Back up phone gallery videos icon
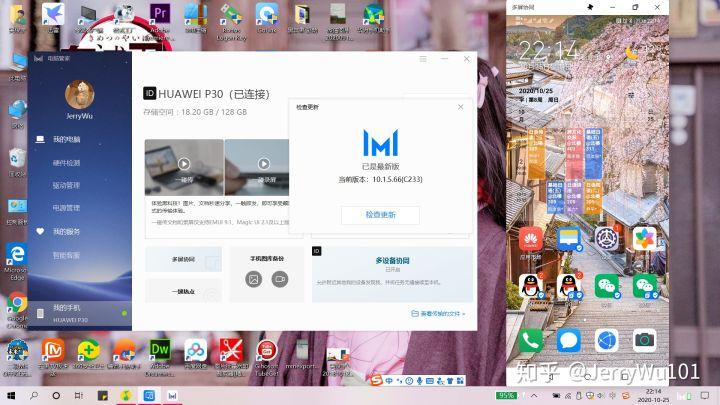720x405 pixels. 280,279
